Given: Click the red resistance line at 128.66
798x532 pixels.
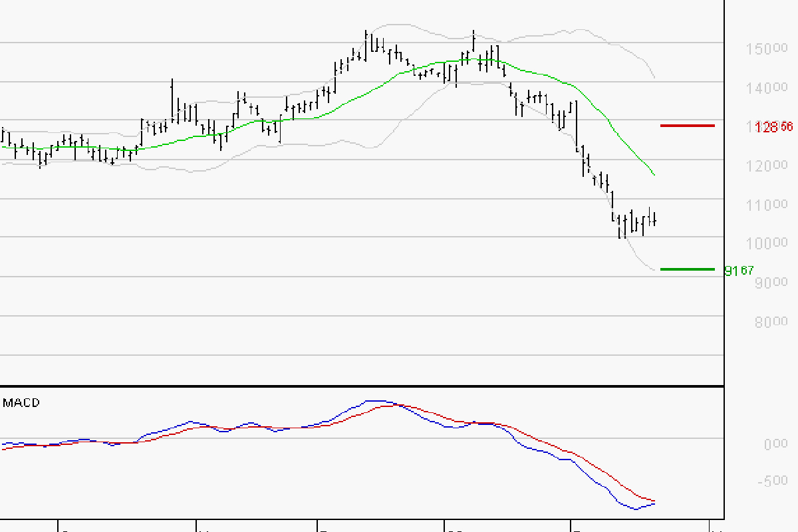Looking at the screenshot, I should pos(687,125).
